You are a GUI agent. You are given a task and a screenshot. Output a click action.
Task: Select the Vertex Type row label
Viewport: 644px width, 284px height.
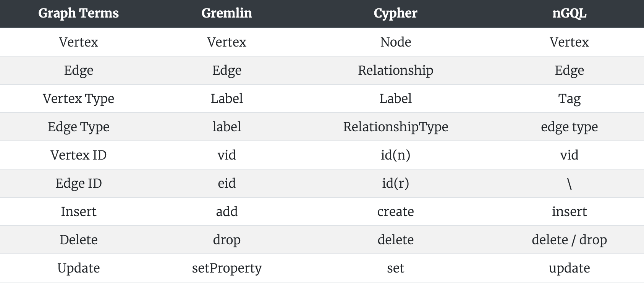point(78,98)
